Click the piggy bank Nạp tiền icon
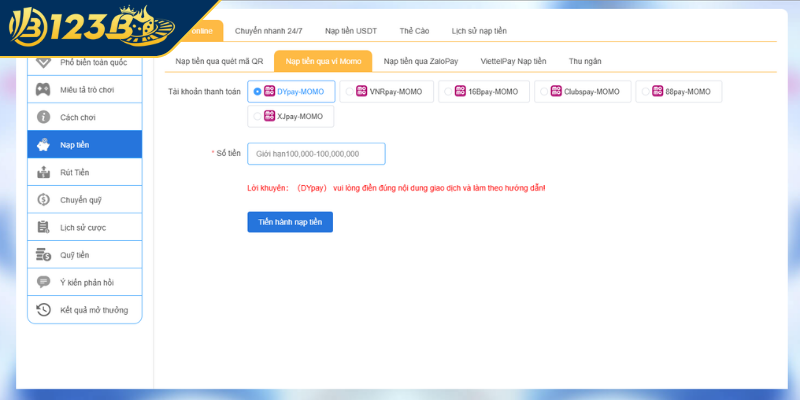 coord(43,145)
